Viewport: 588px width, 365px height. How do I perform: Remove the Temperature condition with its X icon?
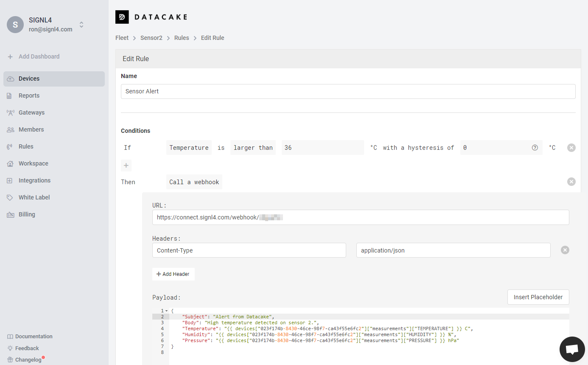tap(571, 148)
